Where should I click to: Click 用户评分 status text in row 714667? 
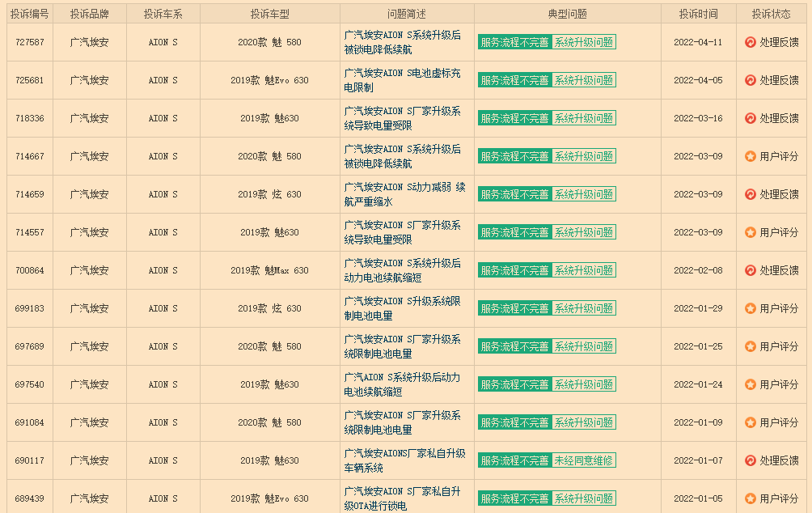(x=780, y=156)
